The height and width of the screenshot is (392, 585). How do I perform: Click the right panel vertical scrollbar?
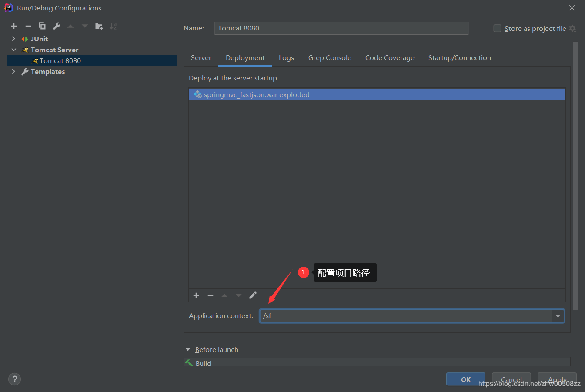click(x=575, y=176)
